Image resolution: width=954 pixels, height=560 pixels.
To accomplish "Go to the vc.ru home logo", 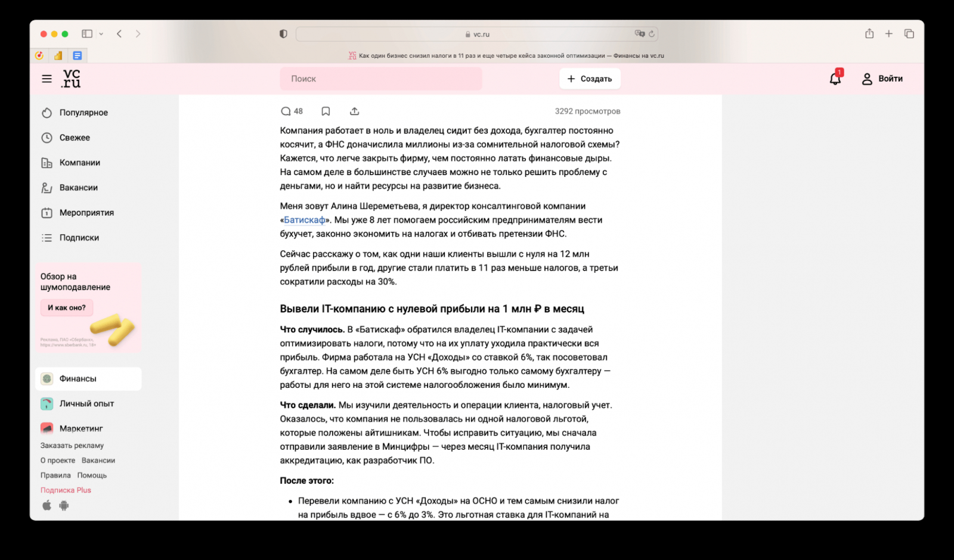I will coord(71,79).
